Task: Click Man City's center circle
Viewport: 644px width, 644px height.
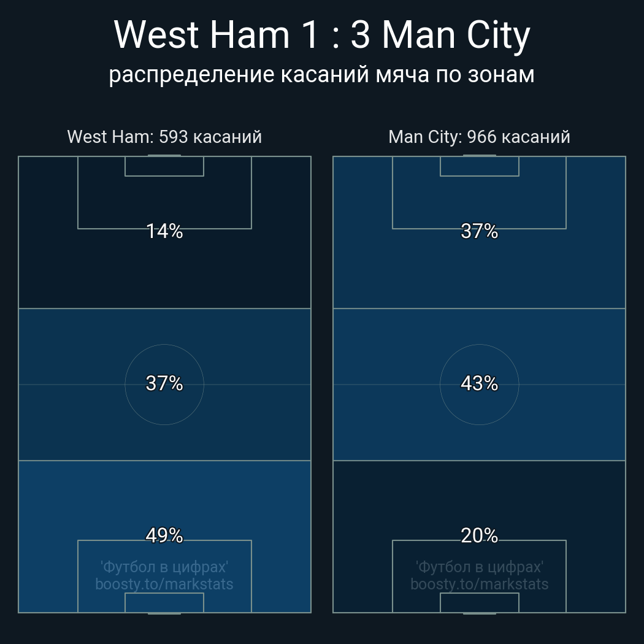Action: 479,385
